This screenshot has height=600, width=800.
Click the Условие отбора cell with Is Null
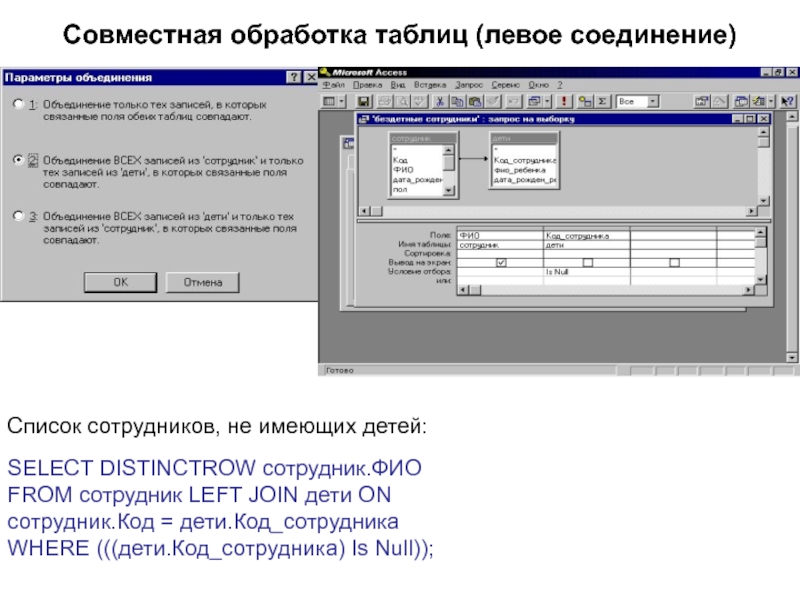(587, 271)
